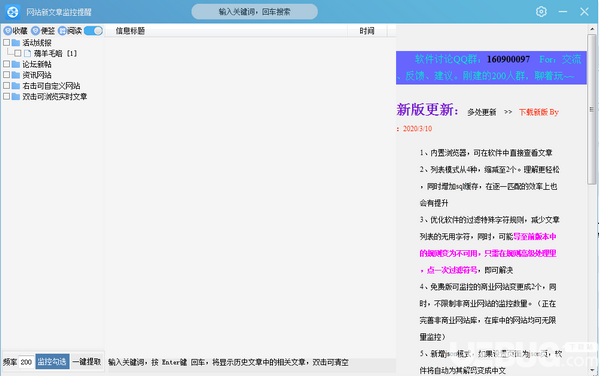Click the folder icon of 右击可自定义网站
The width and height of the screenshot is (599, 376).
pos(16,86)
